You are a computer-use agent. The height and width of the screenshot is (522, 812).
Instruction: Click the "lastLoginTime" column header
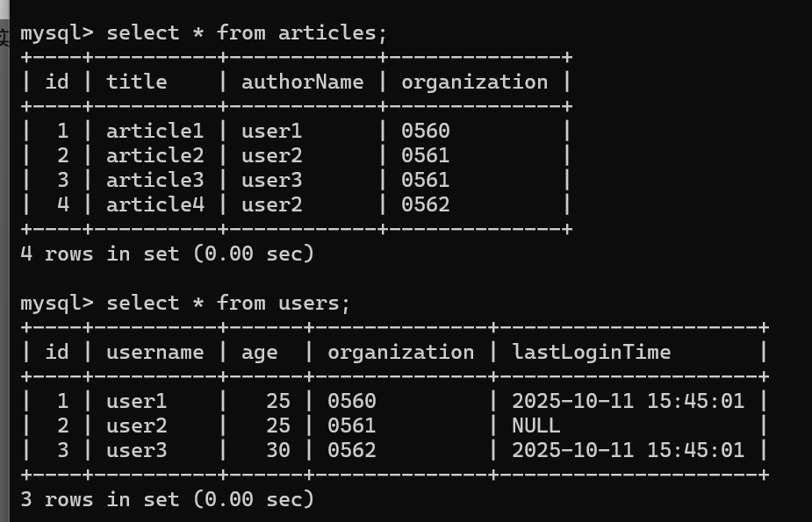(591, 353)
